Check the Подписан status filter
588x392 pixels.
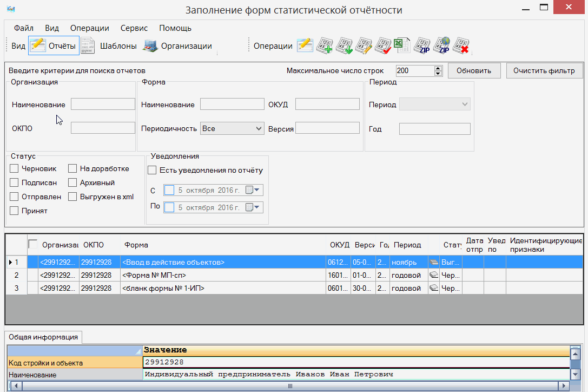pos(15,183)
